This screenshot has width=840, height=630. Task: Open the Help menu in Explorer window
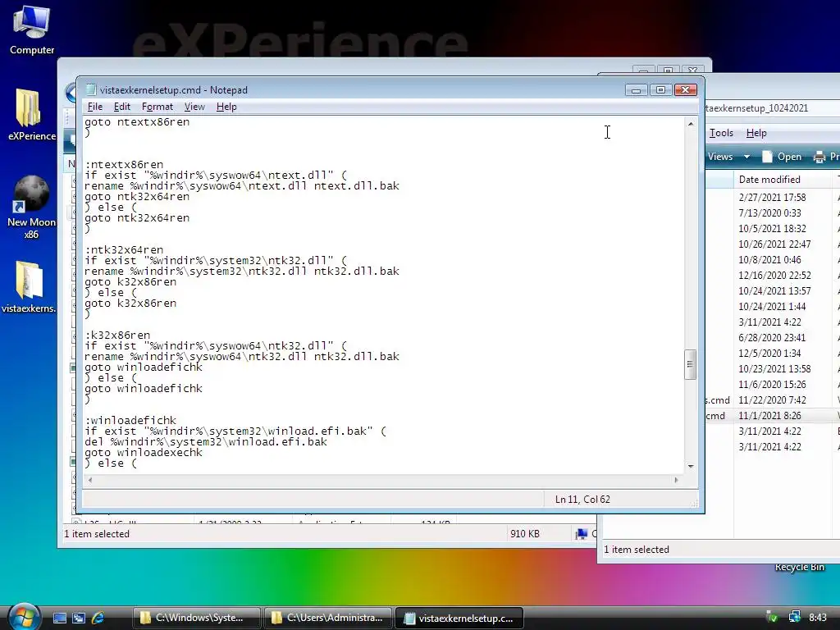click(x=756, y=133)
